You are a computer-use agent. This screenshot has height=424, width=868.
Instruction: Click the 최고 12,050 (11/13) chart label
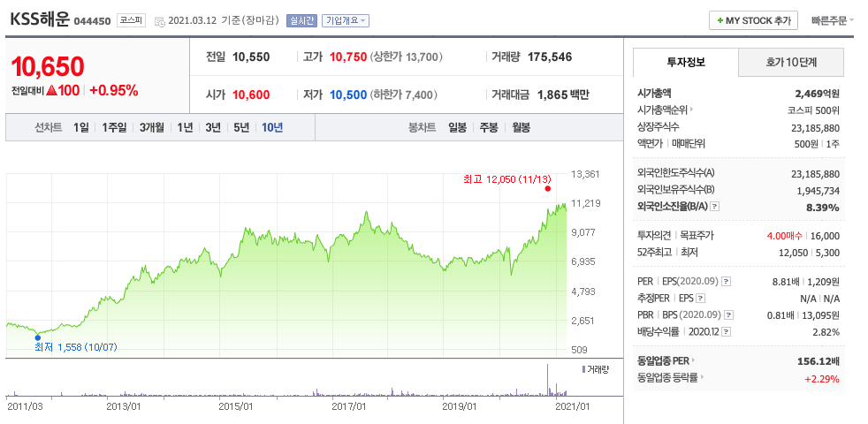tap(507, 178)
